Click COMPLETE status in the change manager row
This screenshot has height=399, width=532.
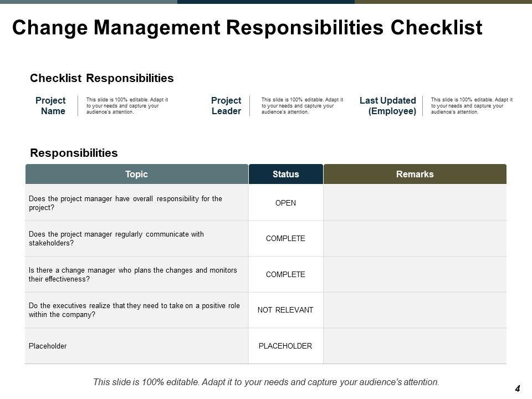286,274
